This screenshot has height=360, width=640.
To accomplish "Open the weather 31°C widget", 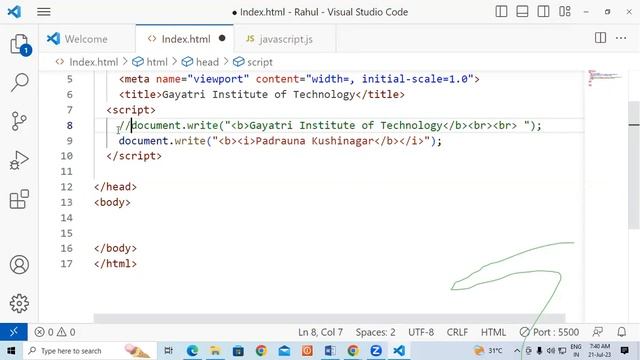I will [x=488, y=351].
